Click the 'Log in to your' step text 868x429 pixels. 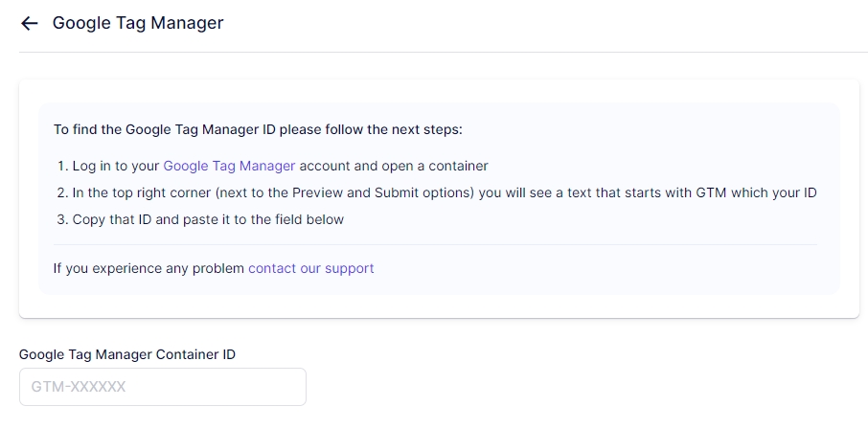click(116, 166)
